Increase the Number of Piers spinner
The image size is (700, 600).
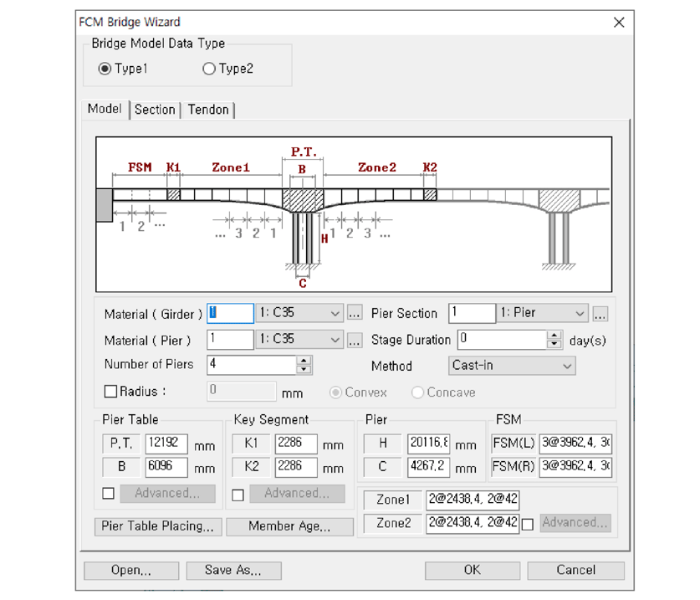[x=304, y=361]
